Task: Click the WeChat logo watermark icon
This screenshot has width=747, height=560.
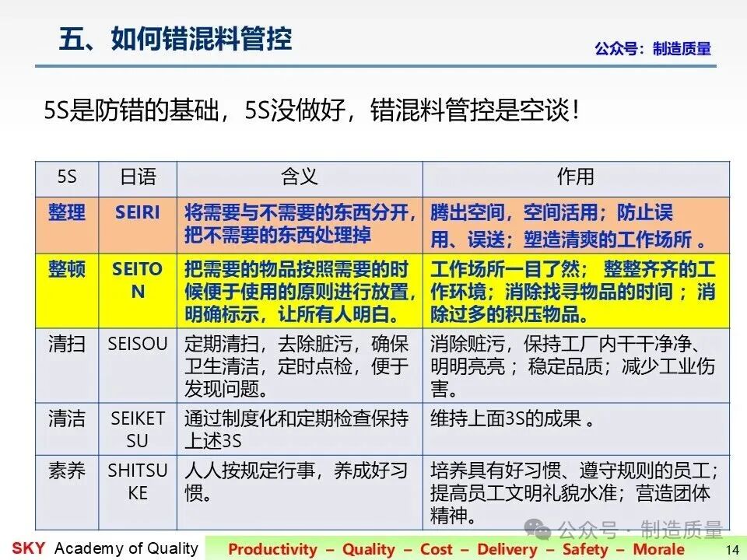Action: click(538, 529)
